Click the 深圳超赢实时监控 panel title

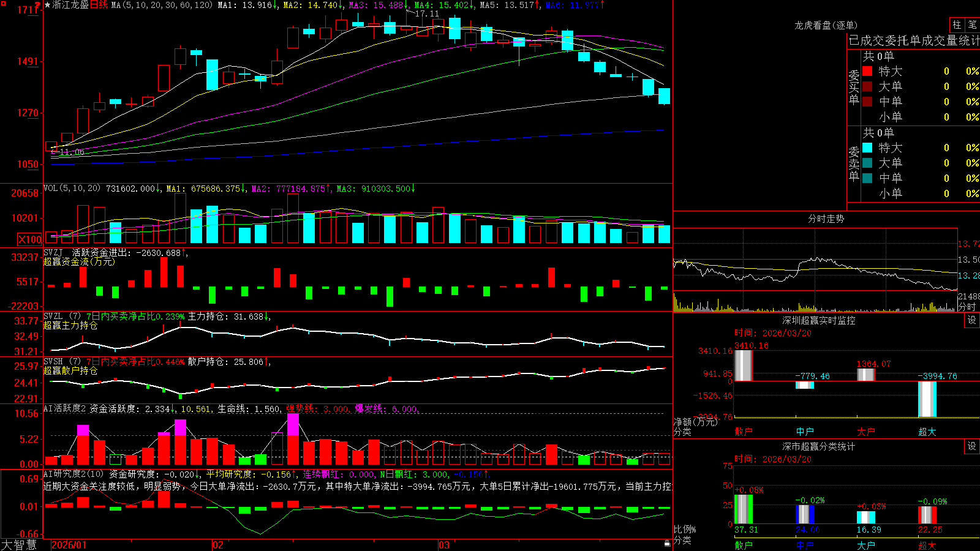point(818,320)
